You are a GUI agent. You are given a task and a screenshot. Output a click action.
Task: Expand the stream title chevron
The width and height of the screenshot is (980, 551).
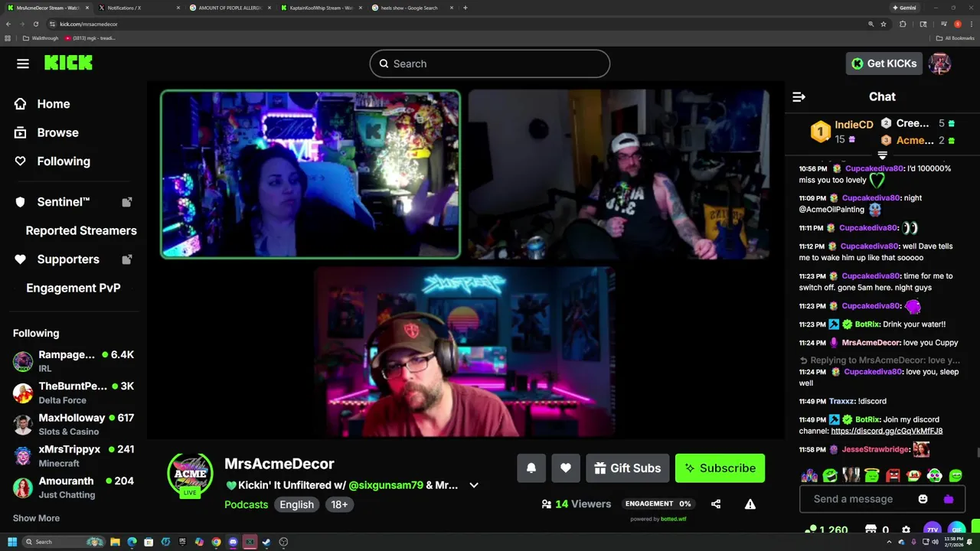(x=474, y=485)
